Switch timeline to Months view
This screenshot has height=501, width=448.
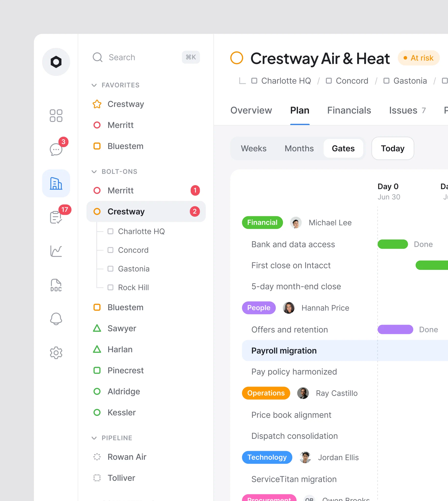pyautogui.click(x=299, y=148)
